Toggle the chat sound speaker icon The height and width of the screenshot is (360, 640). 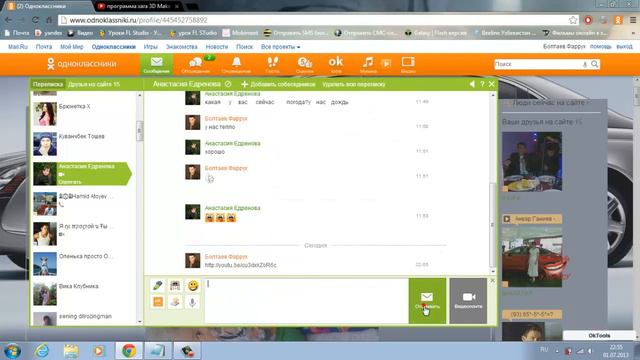pos(472,84)
